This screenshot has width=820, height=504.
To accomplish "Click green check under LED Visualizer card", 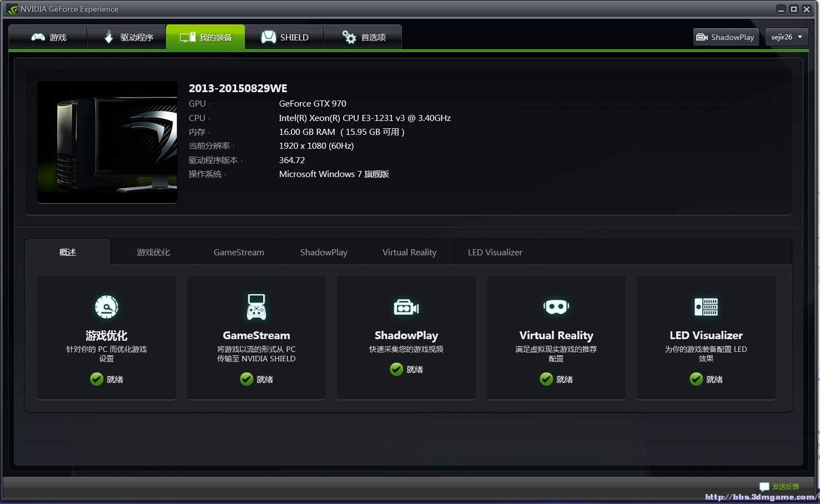I will pyautogui.click(x=696, y=379).
